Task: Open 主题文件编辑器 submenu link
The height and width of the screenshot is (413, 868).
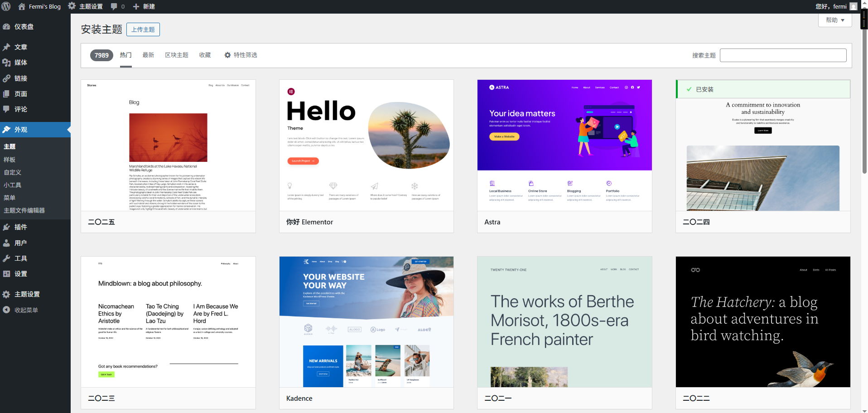Action: pos(24,210)
